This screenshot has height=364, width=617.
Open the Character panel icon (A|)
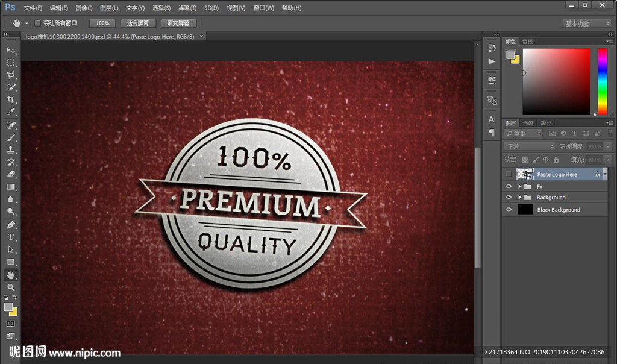[492, 119]
